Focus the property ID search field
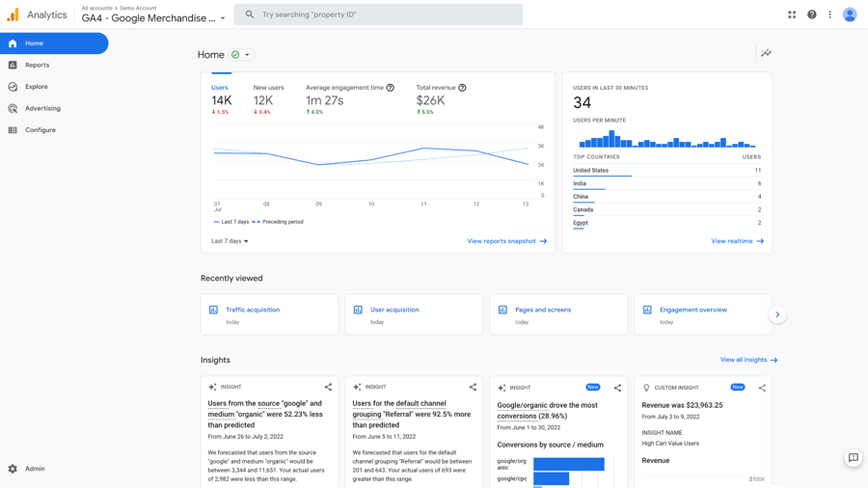This screenshot has height=488, width=868. click(378, 14)
